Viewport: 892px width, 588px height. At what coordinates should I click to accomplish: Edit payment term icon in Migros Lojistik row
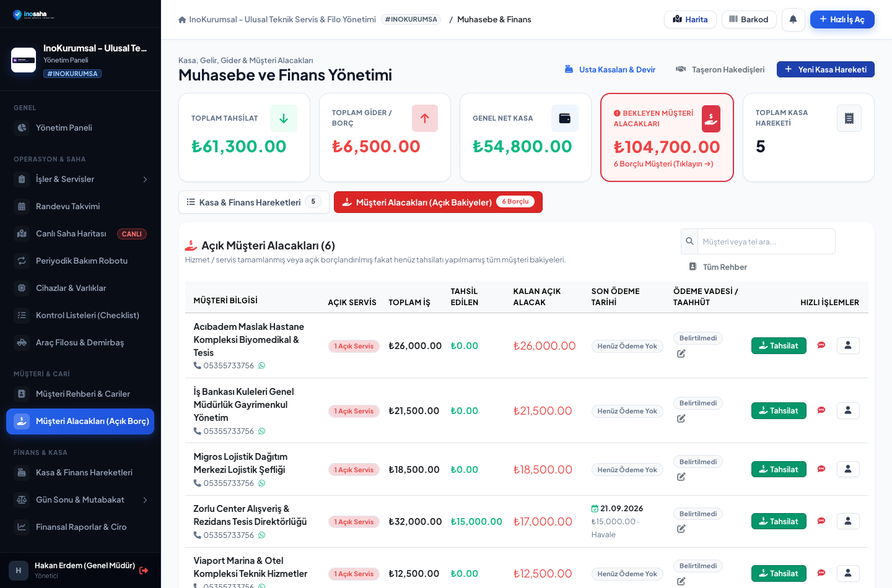[681, 477]
